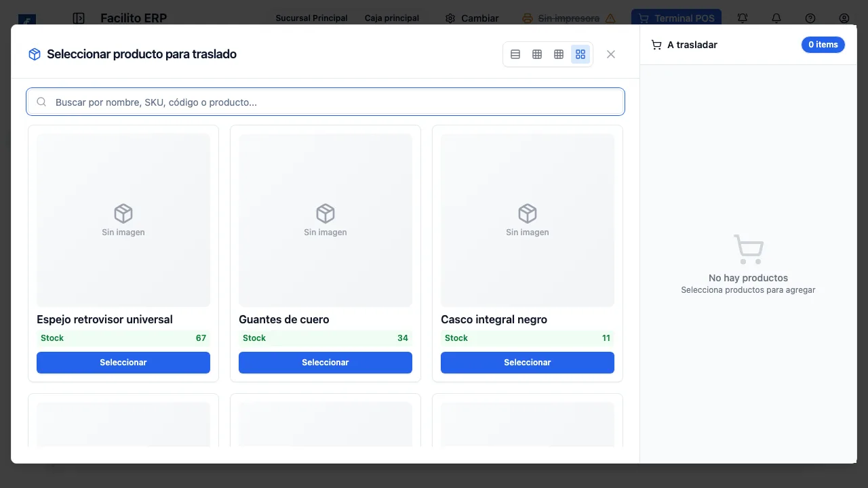Click the Sin impresora status text
The width and height of the screenshot is (868, 488).
[569, 18]
